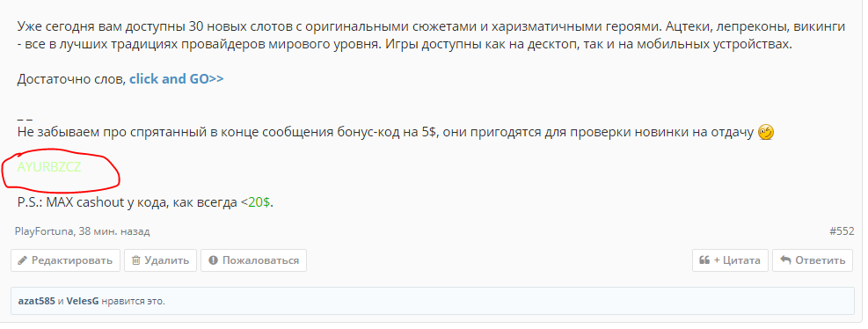
Task: Click the green 20$ cashout amount
Action: (x=259, y=202)
